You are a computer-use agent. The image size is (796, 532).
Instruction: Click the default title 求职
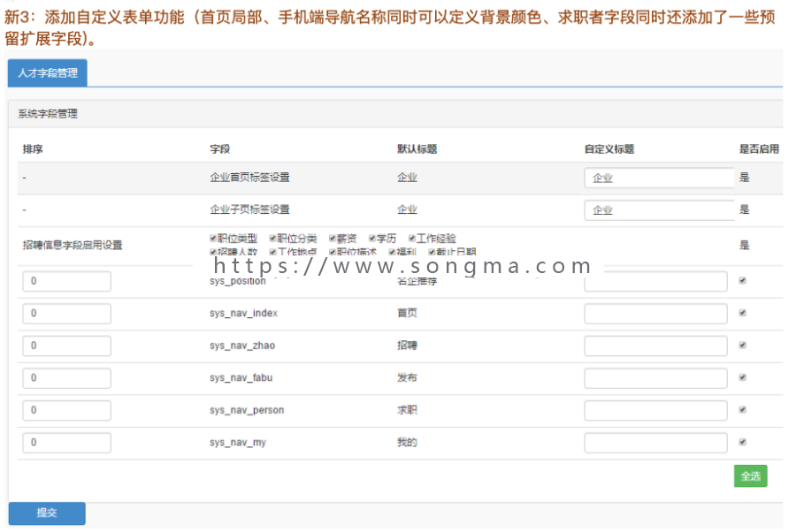pos(407,410)
